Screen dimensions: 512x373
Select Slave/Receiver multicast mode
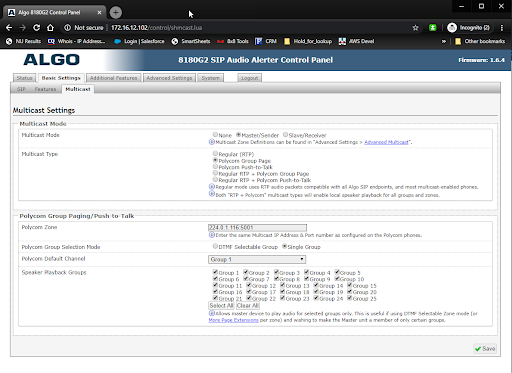[x=285, y=135]
